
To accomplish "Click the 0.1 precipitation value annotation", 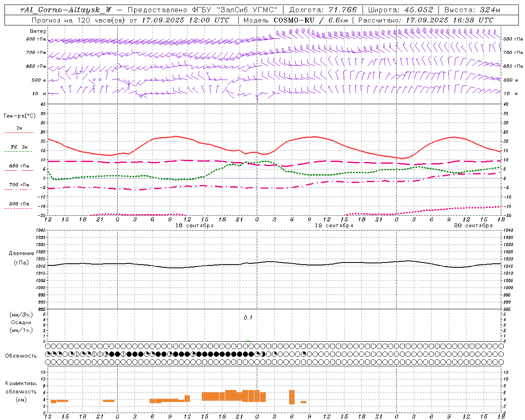I will click(248, 318).
